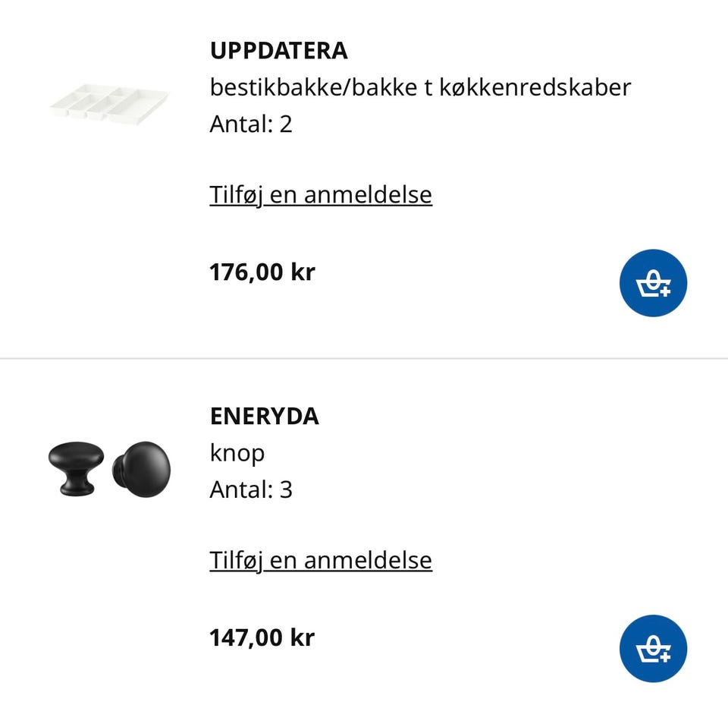Click the 176,00 kr price
This screenshot has height=708, width=728.
click(x=262, y=272)
